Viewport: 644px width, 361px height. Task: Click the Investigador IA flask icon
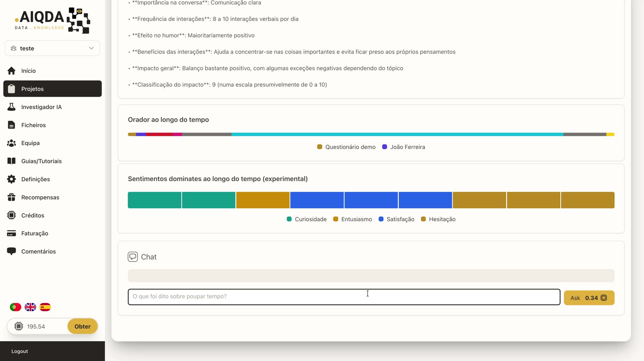pyautogui.click(x=11, y=107)
